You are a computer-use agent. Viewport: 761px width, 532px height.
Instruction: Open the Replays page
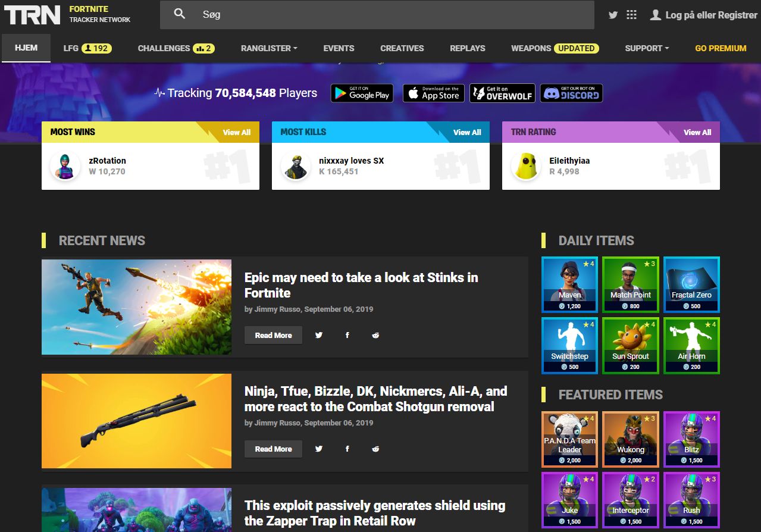468,48
